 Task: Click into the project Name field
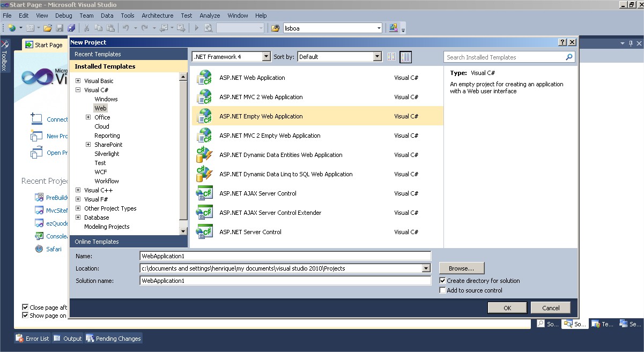tap(285, 256)
